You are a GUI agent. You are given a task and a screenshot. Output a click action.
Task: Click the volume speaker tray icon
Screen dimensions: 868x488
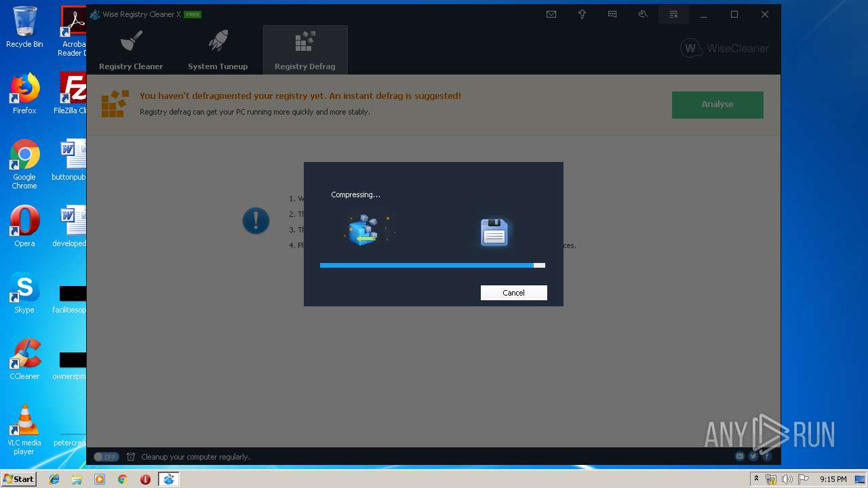tap(787, 479)
